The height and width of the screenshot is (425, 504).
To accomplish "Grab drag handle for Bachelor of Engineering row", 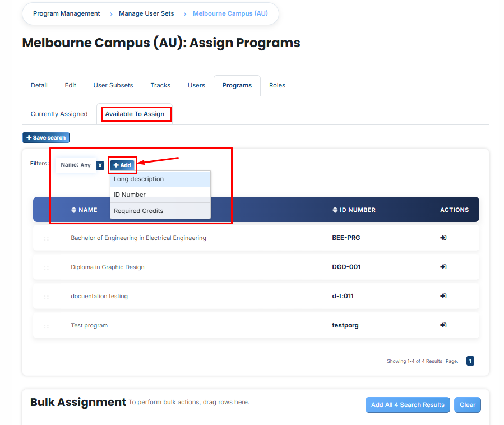I will 47,239.
